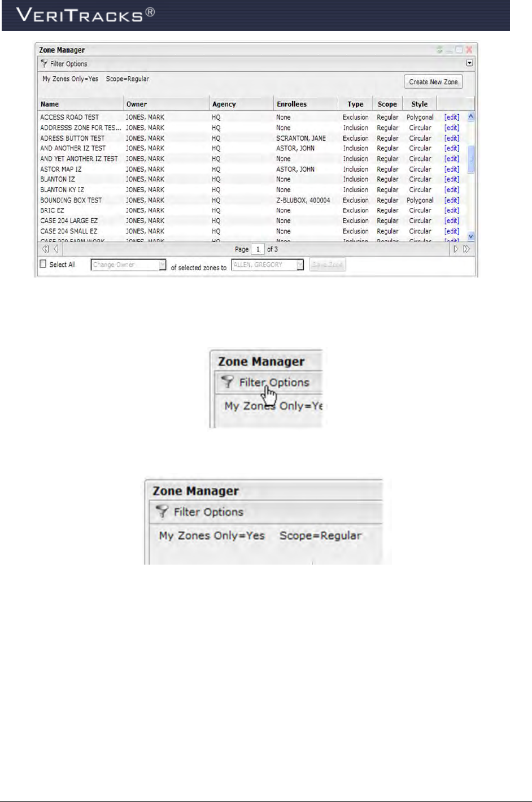Sort by the Style column header
532x802 pixels.
tap(420, 104)
